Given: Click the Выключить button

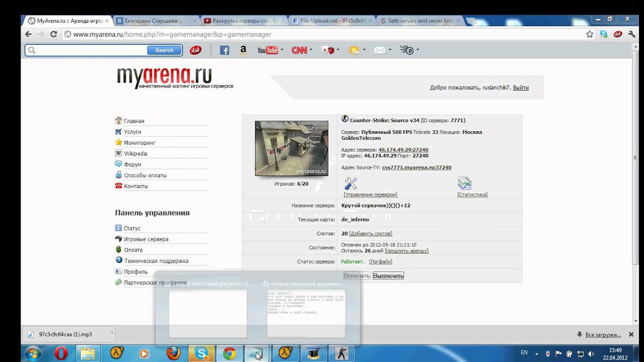Looking at the screenshot, I should [388, 276].
